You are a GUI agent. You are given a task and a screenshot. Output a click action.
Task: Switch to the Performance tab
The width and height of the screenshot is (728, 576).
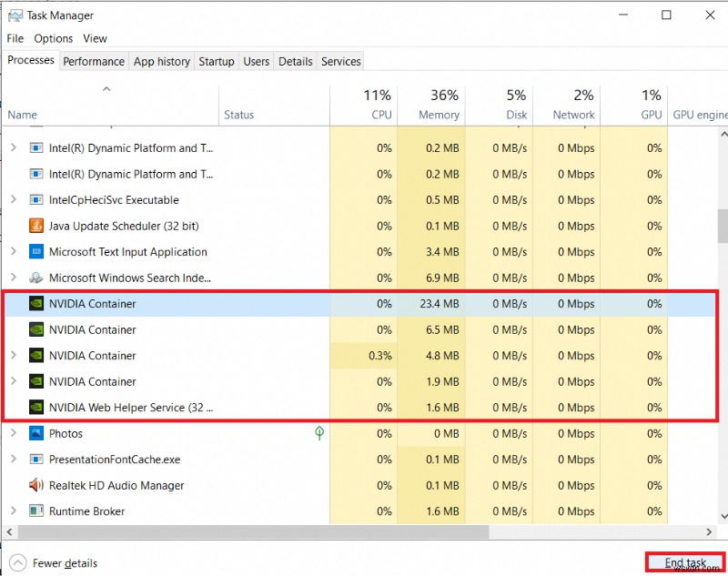[x=94, y=61]
